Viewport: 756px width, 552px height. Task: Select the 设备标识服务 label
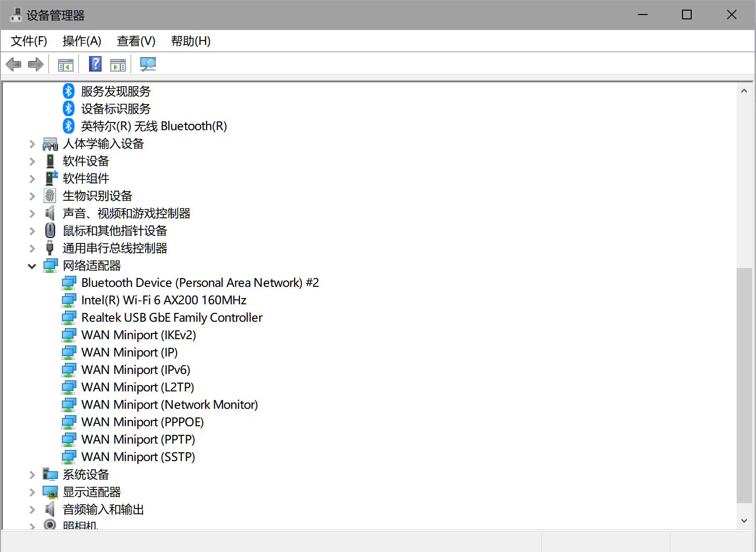116,108
